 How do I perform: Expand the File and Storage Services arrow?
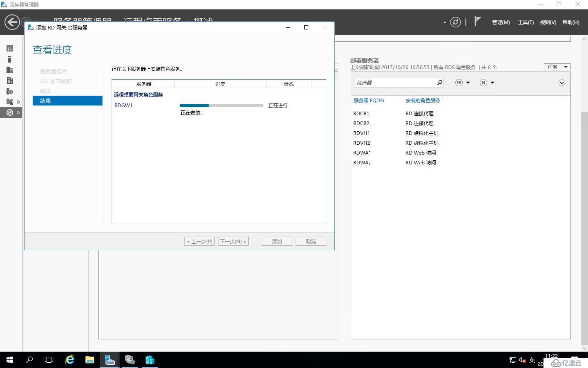(19, 102)
